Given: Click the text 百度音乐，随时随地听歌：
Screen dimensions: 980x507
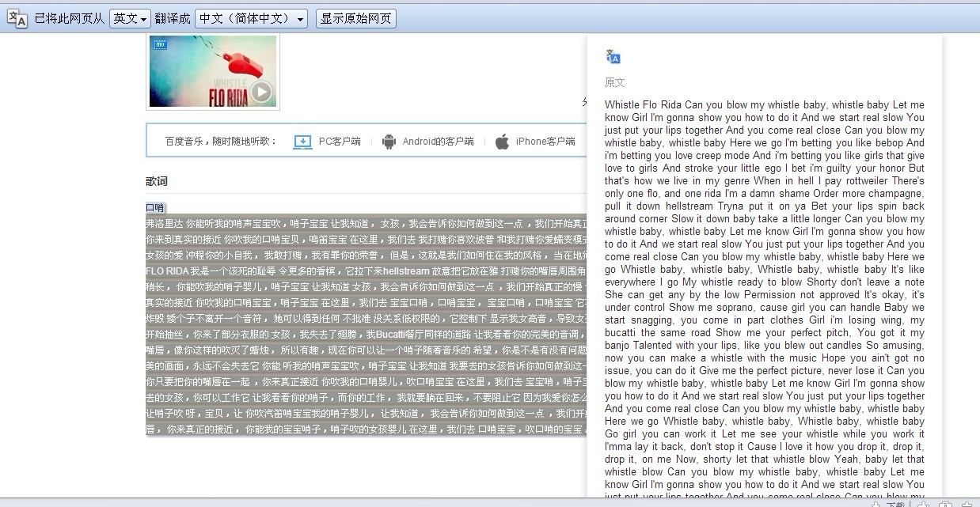Looking at the screenshot, I should [222, 142].
